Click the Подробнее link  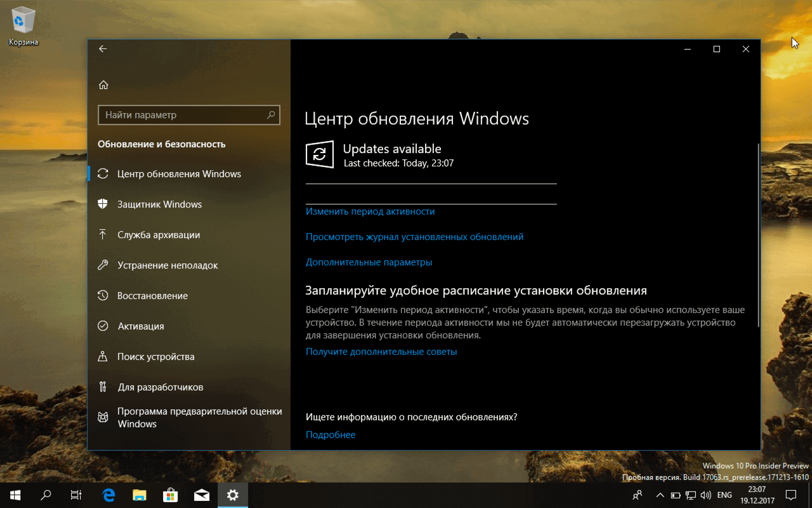point(331,435)
